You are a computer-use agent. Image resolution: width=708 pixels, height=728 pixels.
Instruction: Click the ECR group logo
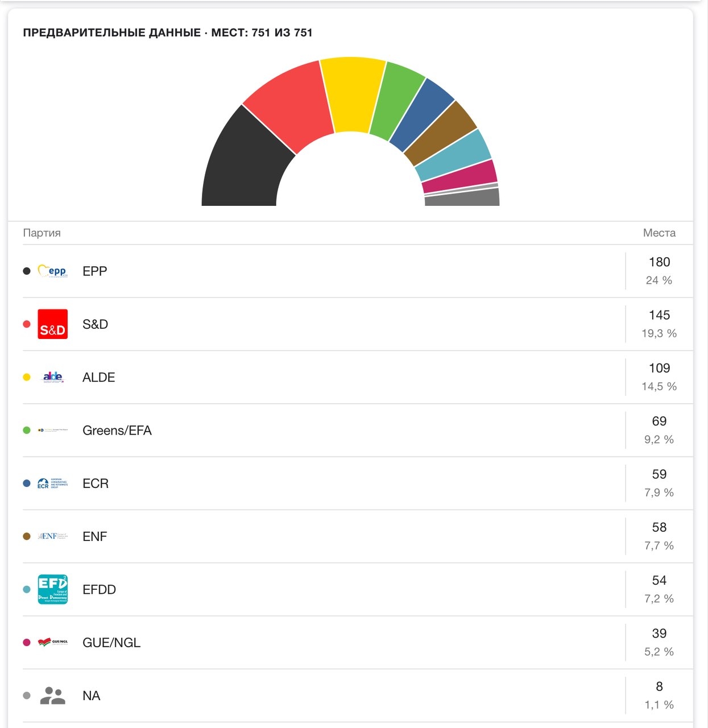click(x=52, y=483)
